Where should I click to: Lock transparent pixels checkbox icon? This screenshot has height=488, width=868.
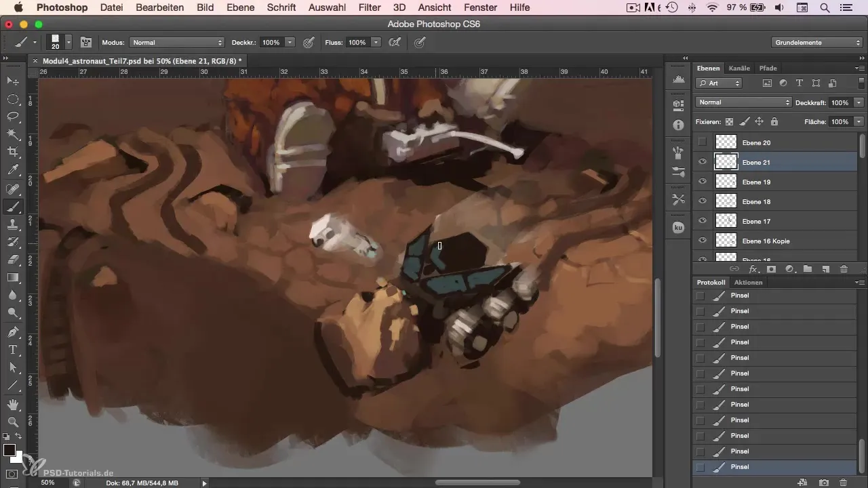730,122
